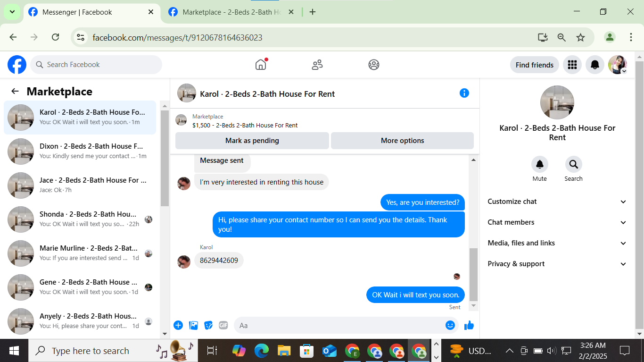This screenshot has height=362, width=644.
Task: Open new browser tab
Action: click(x=313, y=12)
